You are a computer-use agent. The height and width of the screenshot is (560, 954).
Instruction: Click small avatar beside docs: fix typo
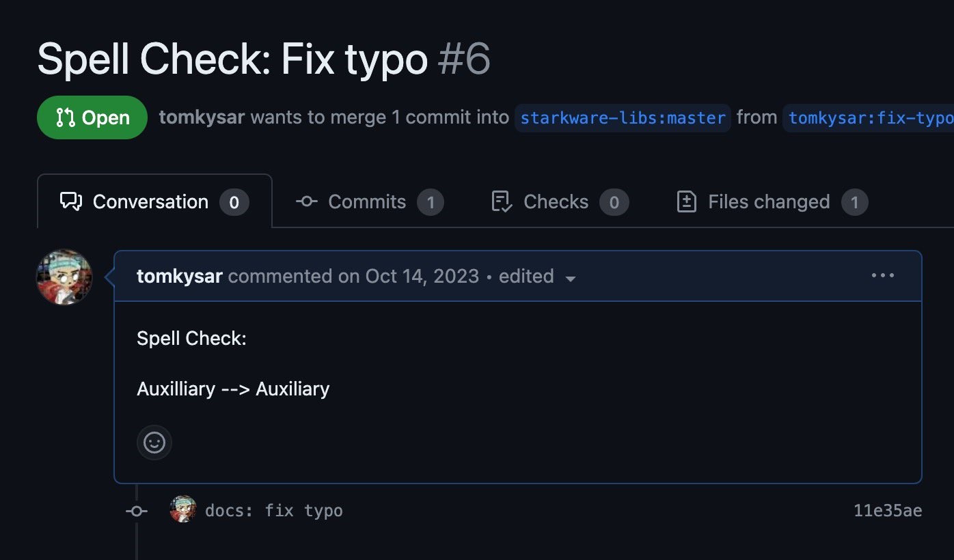(183, 509)
